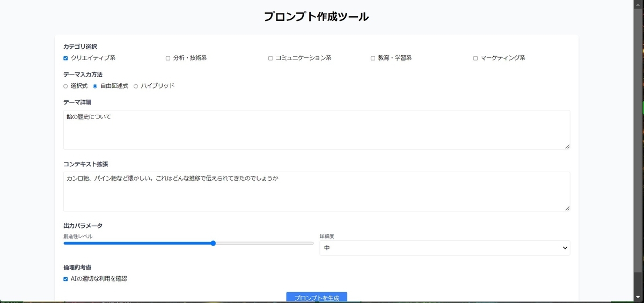Click the 創造性レベル slider handle
This screenshot has width=644, height=303.
click(213, 243)
